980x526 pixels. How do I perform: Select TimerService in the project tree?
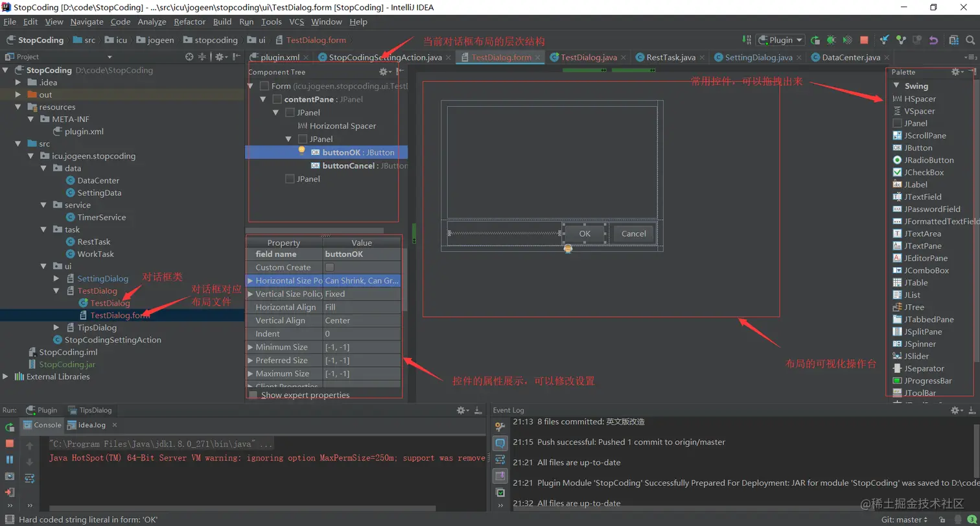(101, 217)
